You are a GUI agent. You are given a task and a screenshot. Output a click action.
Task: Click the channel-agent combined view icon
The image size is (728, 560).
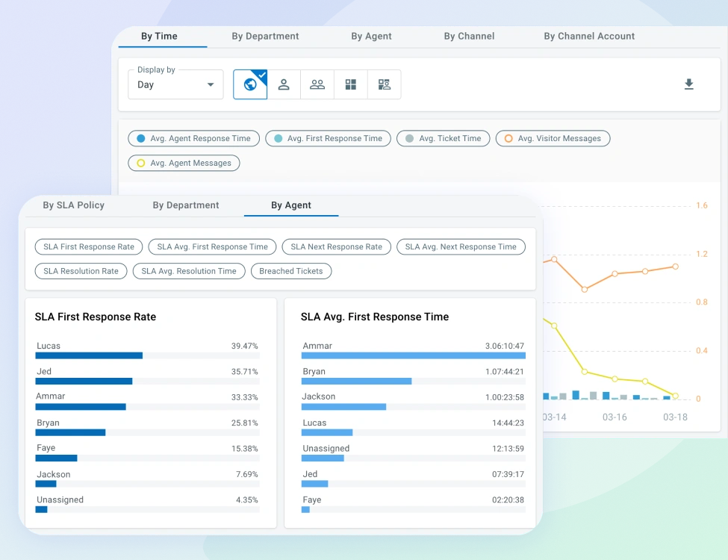tap(384, 84)
